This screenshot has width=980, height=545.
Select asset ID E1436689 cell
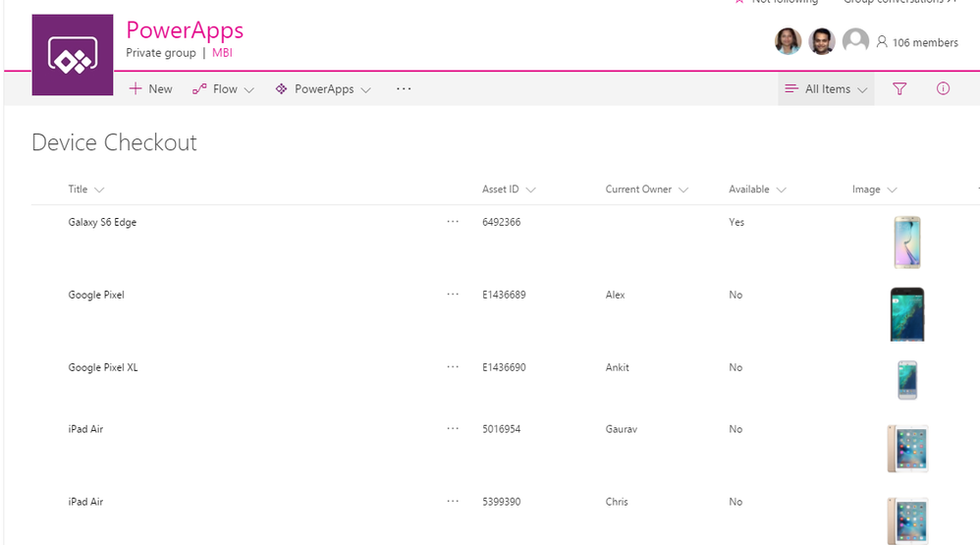point(504,295)
